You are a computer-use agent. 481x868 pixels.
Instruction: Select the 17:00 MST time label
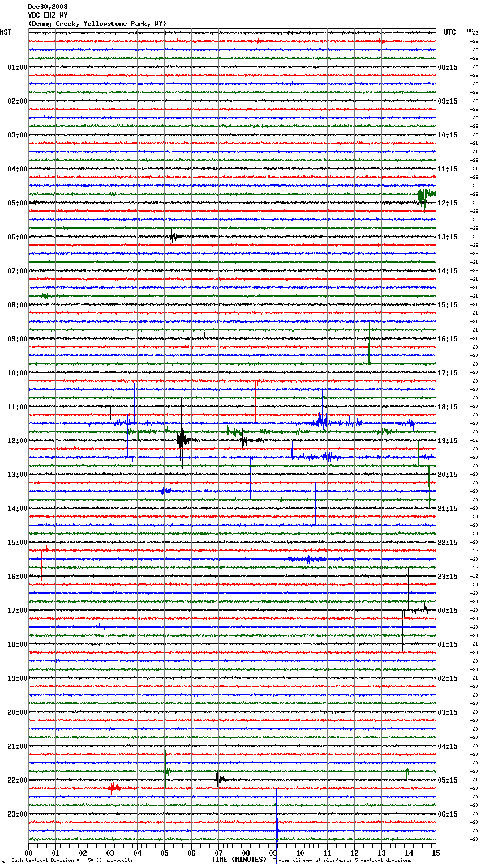pos(17,611)
